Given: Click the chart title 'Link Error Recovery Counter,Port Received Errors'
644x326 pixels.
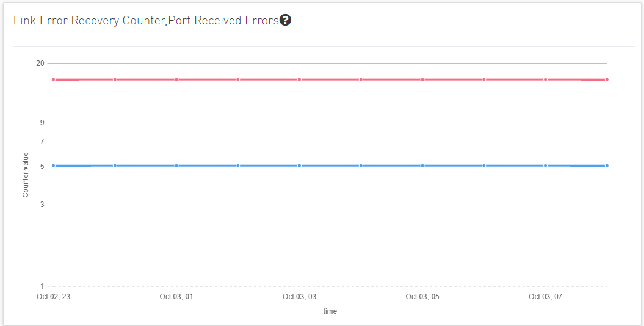Looking at the screenshot, I should (146, 20).
